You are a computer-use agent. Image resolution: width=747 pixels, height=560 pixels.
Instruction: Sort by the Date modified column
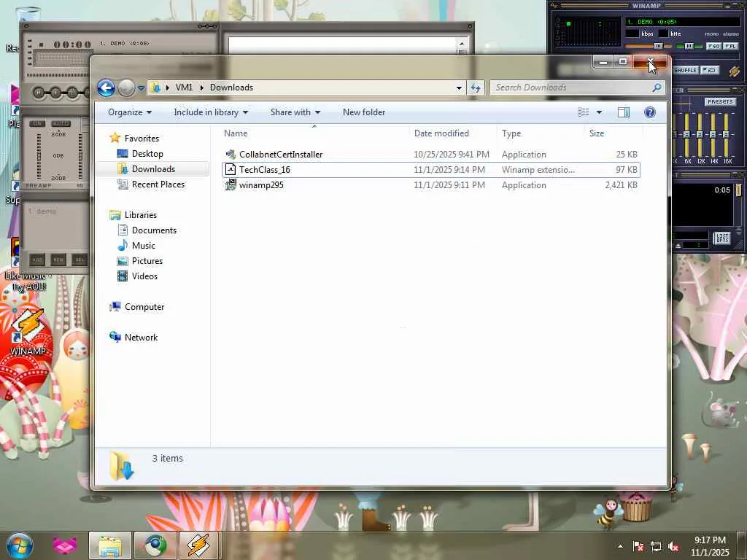pos(441,133)
